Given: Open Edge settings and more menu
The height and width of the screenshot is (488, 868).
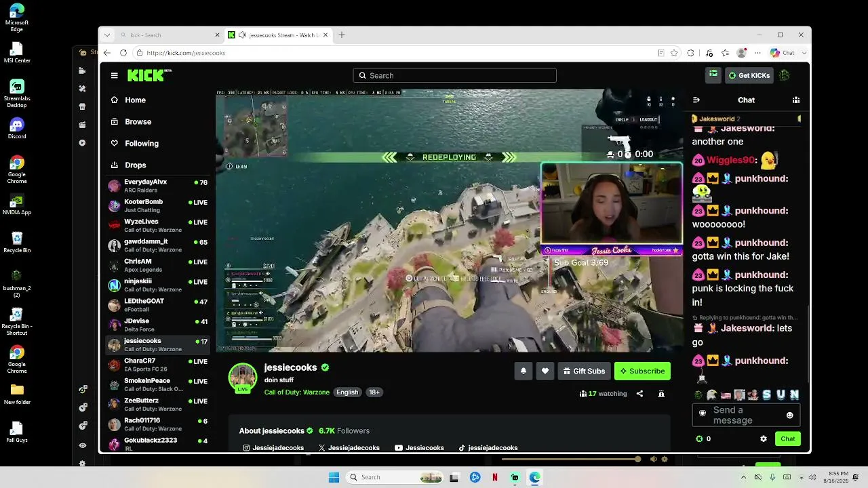Looking at the screenshot, I should click(x=758, y=53).
